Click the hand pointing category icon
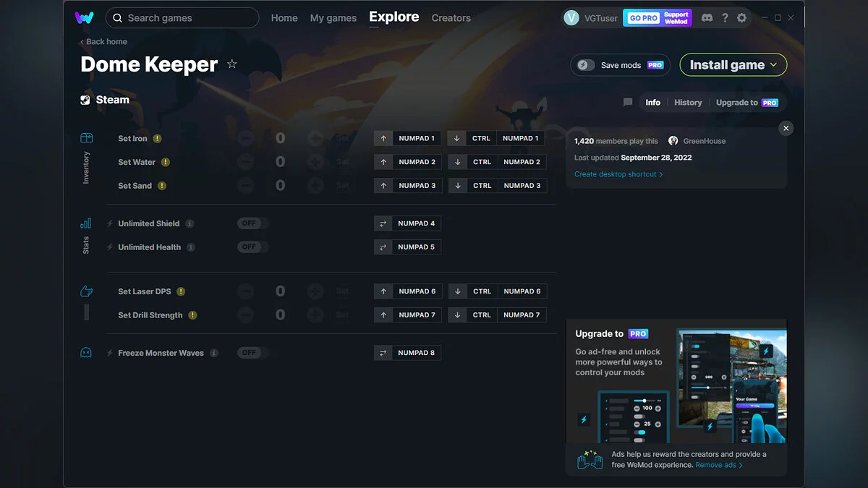 [86, 291]
